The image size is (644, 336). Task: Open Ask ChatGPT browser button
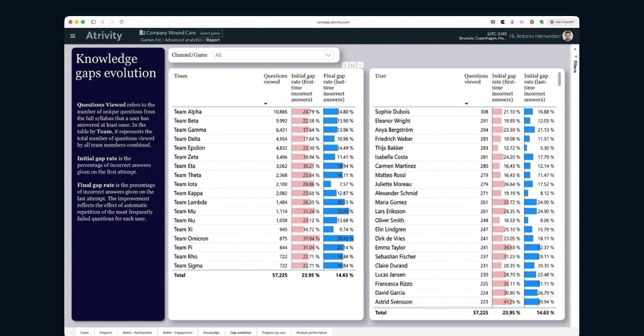(x=563, y=22)
